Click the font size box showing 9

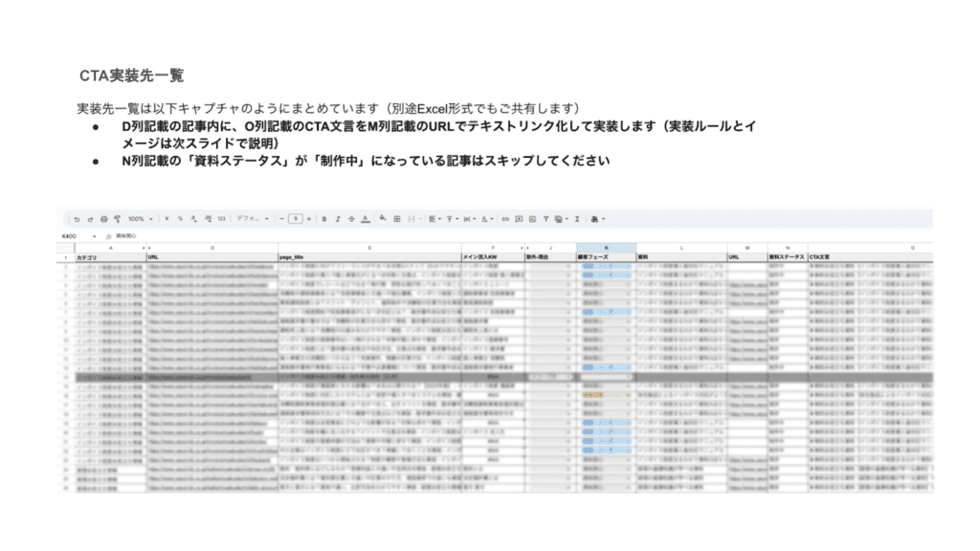pos(296,219)
